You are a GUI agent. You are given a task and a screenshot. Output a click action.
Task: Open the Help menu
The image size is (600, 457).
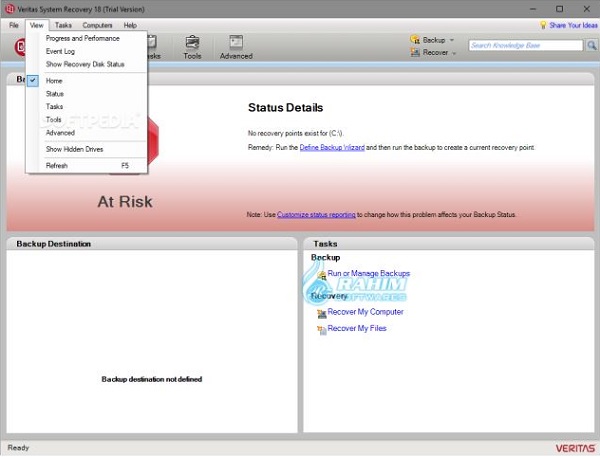point(130,25)
